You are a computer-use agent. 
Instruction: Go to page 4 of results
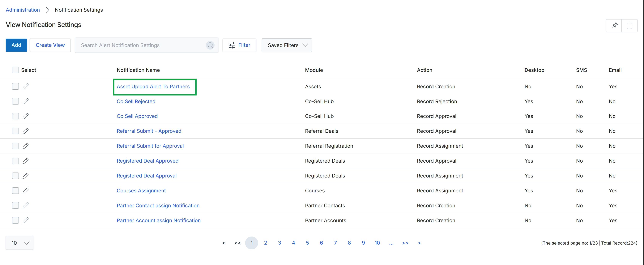(293, 243)
